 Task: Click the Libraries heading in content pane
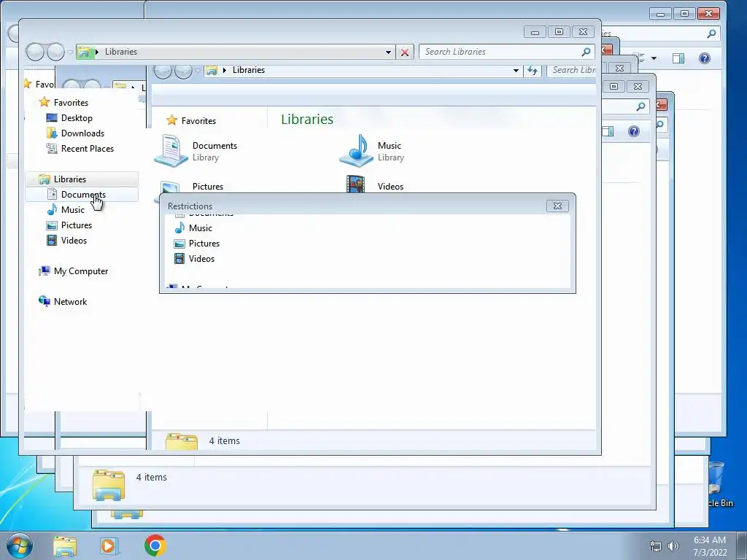(307, 119)
